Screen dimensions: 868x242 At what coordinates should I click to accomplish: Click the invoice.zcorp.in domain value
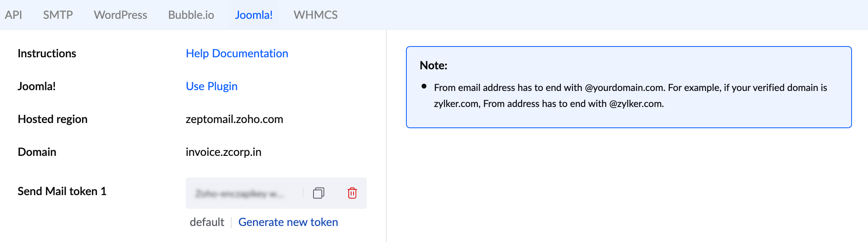(x=223, y=152)
